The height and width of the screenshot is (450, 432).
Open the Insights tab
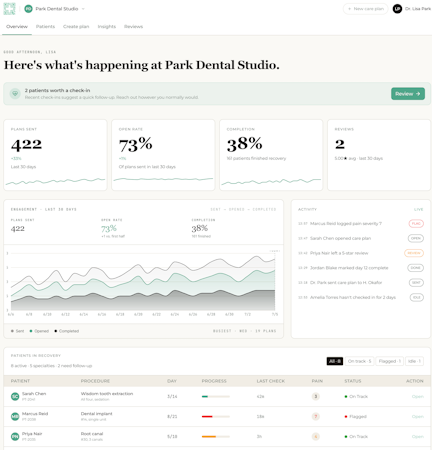107,26
